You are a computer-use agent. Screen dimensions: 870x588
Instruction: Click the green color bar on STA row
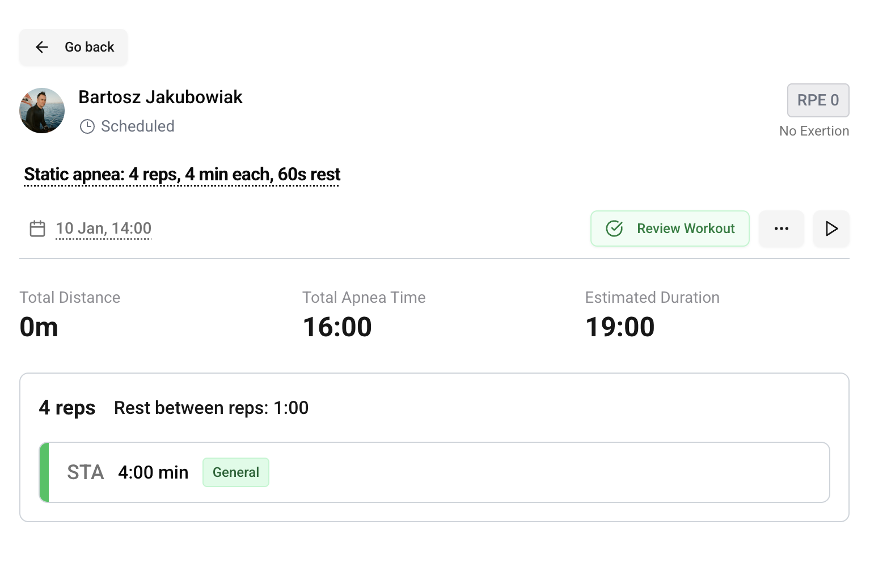[x=44, y=472]
